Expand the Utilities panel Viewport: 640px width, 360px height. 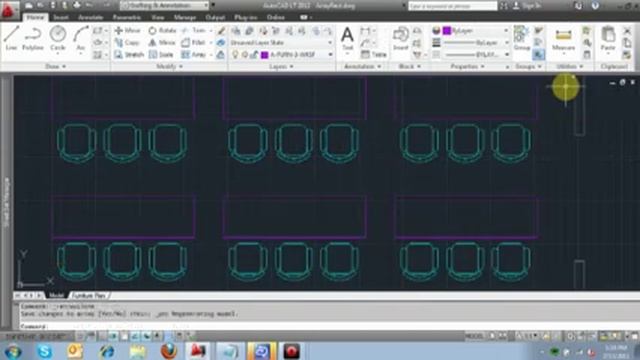point(569,66)
